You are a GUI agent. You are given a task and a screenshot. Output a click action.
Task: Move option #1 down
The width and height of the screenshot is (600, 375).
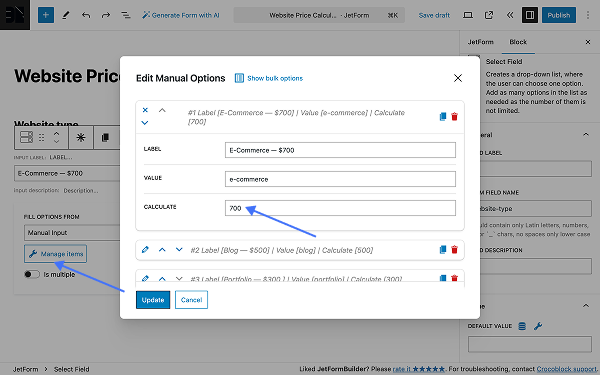tap(145, 123)
